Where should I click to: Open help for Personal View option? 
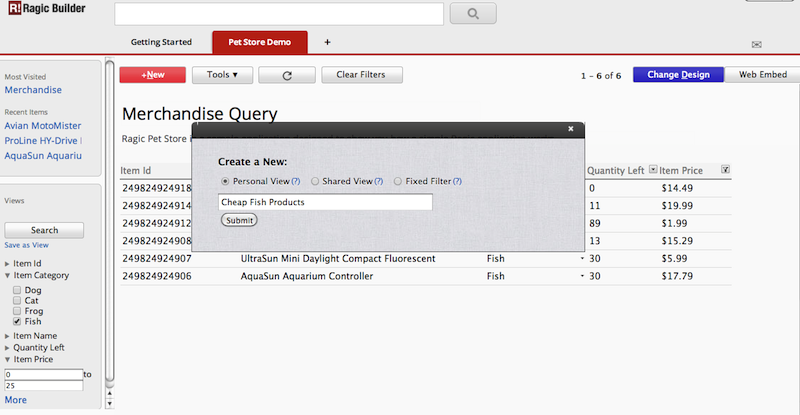295,182
